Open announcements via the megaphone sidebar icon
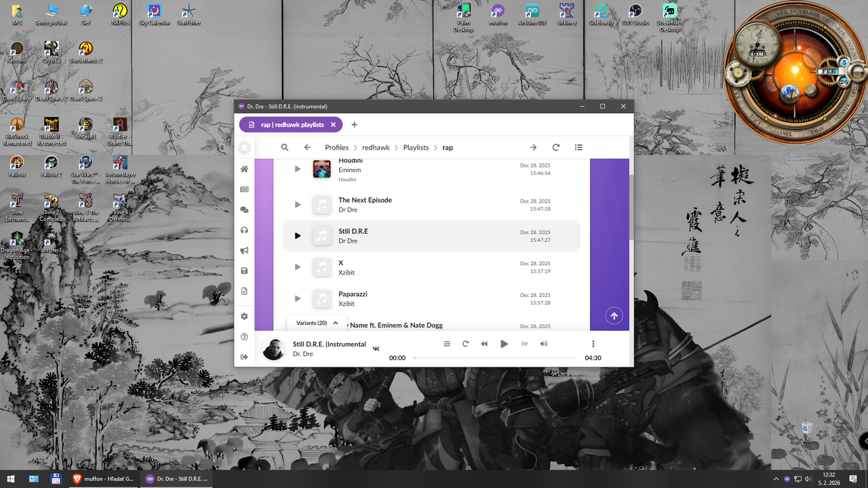The width and height of the screenshot is (868, 488). tap(244, 250)
